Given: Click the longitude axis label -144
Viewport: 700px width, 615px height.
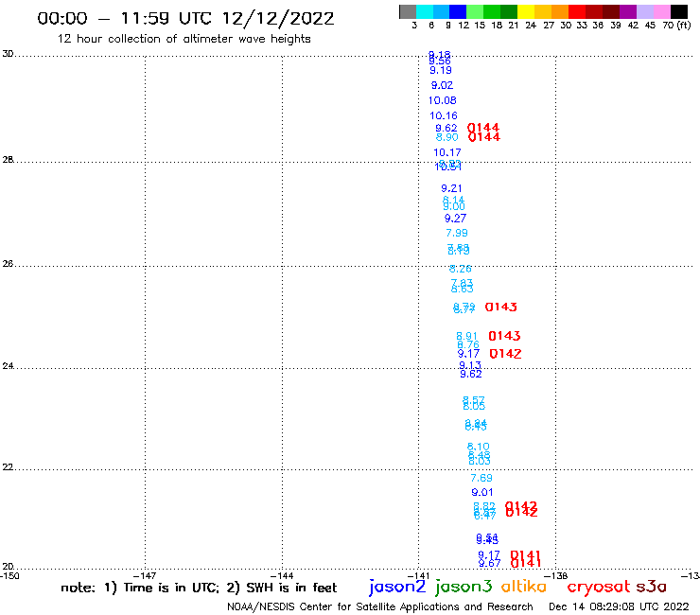Looking at the screenshot, I should pyautogui.click(x=282, y=576).
